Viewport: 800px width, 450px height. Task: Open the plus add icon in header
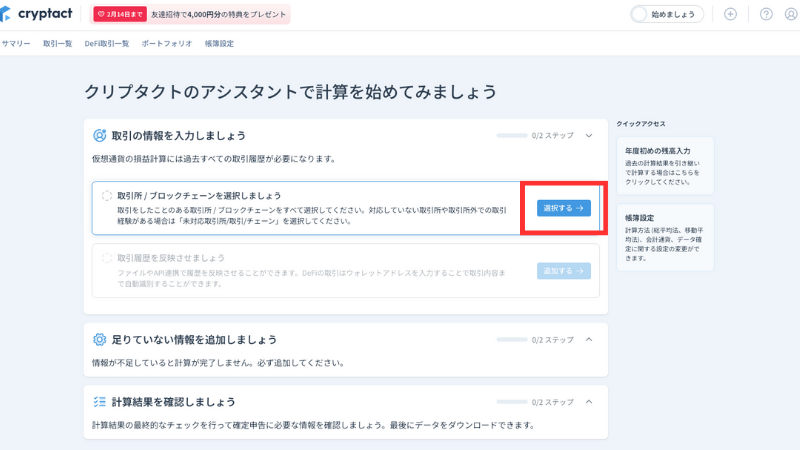point(730,14)
